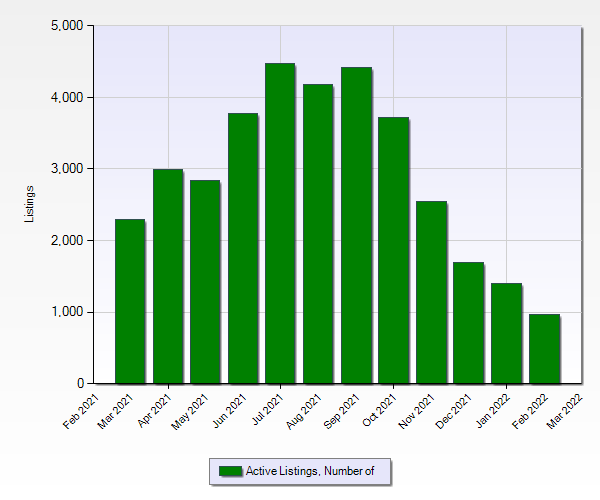
Task: Click the 5,000 y-axis tick label
Action: (67, 26)
